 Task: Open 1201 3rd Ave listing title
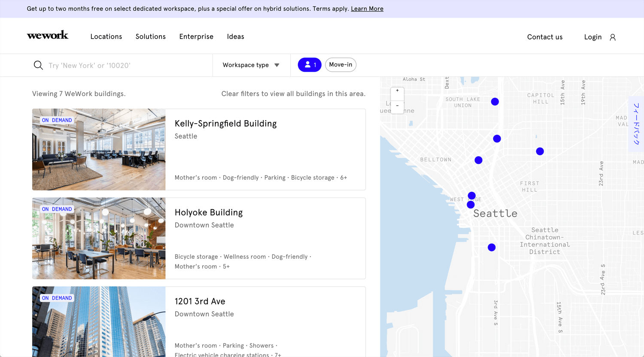coord(200,301)
